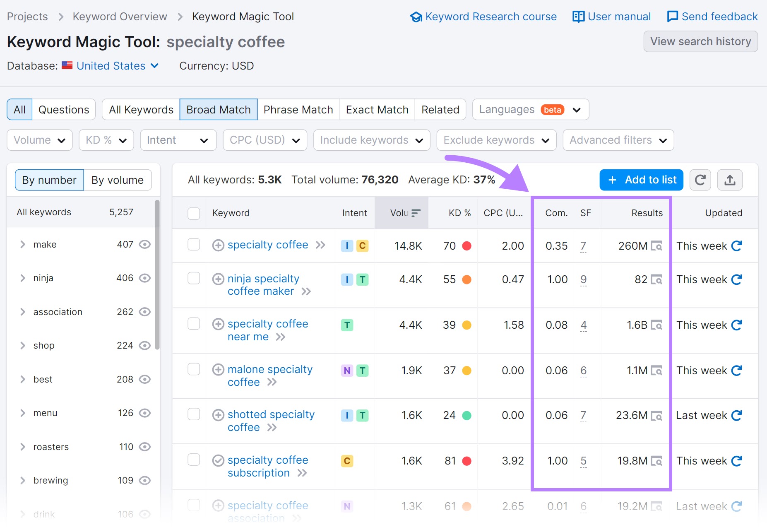Image resolution: width=767 pixels, height=532 pixels.
Task: Open the CPC (USD) filter dropdown
Action: [265, 140]
